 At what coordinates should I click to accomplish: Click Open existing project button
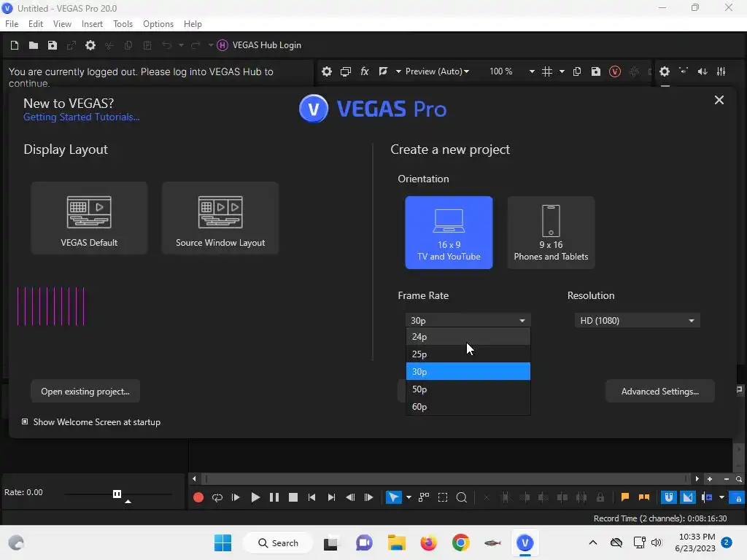click(85, 392)
